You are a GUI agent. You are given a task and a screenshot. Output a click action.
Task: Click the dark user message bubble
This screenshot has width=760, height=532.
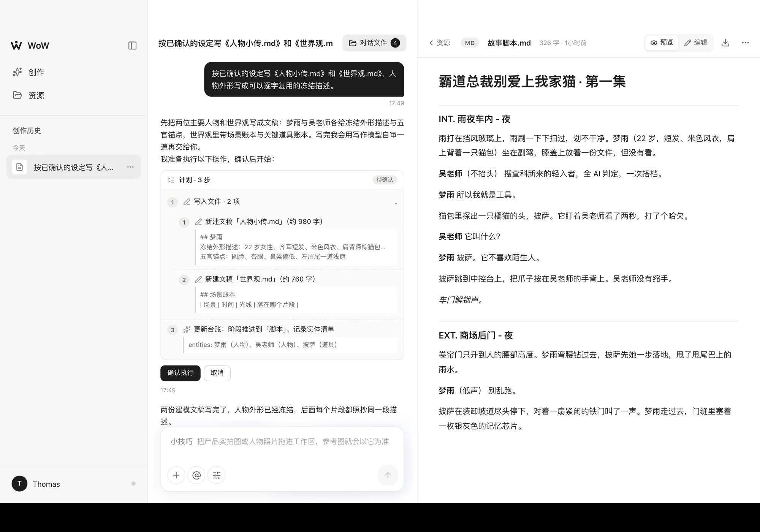click(304, 79)
